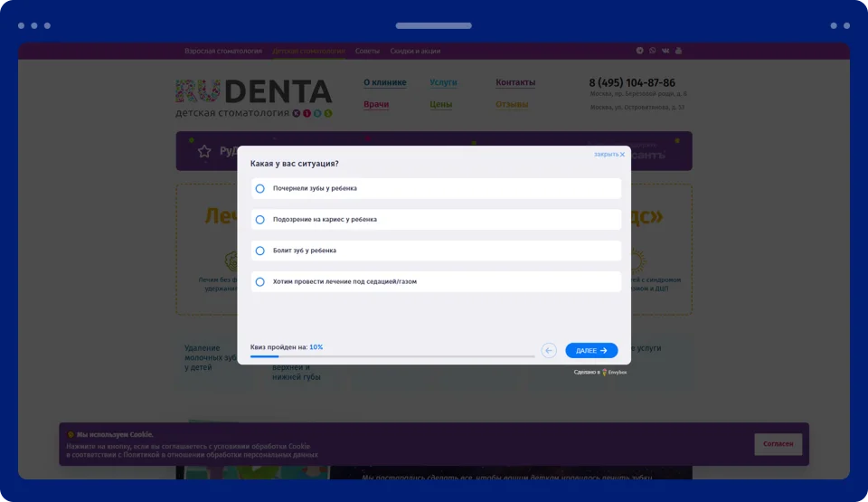Open 'Детская стоматология' top menu item
Image resolution: width=868 pixels, height=502 pixels.
(308, 51)
